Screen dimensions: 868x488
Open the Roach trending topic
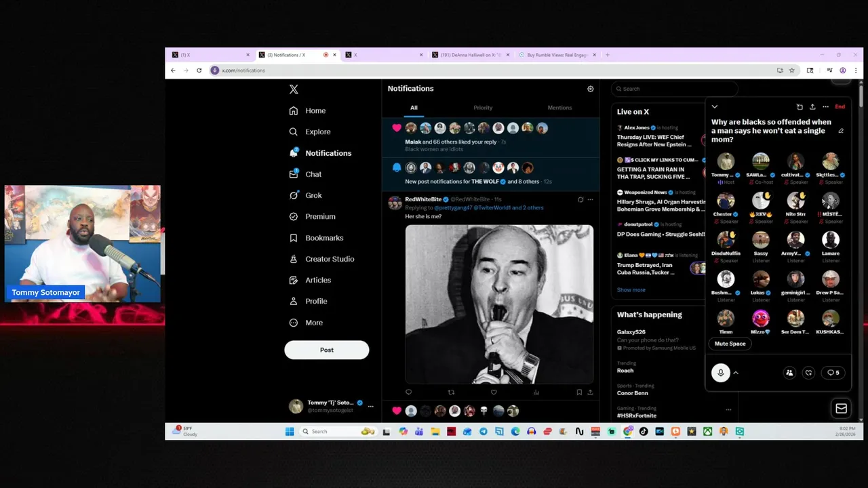coord(625,371)
